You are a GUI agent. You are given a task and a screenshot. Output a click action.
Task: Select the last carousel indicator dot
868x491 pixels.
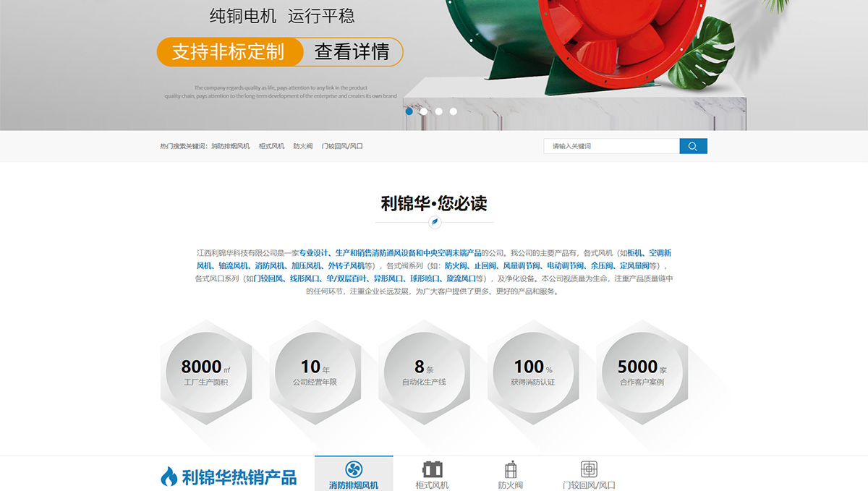tap(454, 111)
